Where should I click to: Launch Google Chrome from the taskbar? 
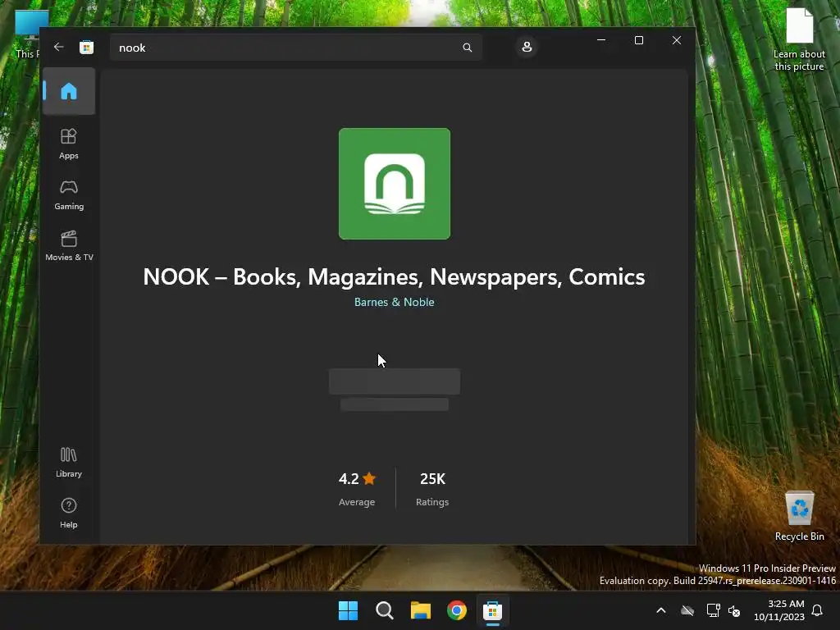click(457, 610)
